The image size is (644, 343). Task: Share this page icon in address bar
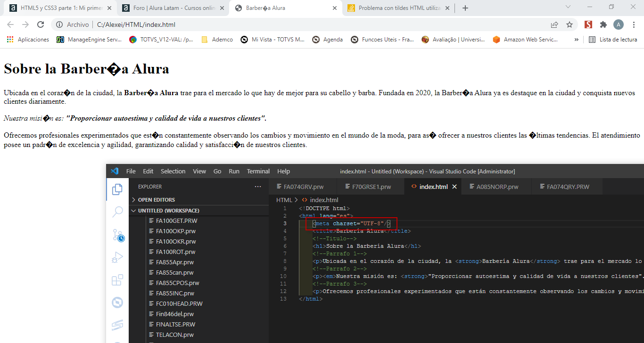click(554, 24)
